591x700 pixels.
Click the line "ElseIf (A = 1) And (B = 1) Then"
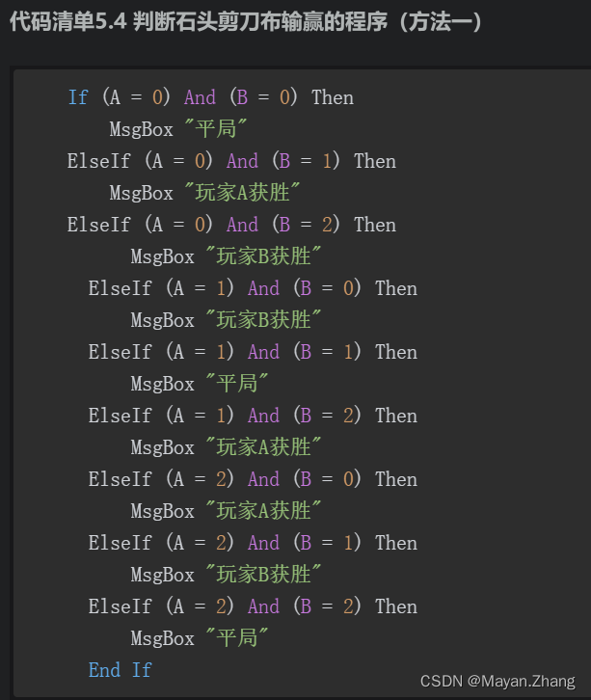tap(253, 352)
